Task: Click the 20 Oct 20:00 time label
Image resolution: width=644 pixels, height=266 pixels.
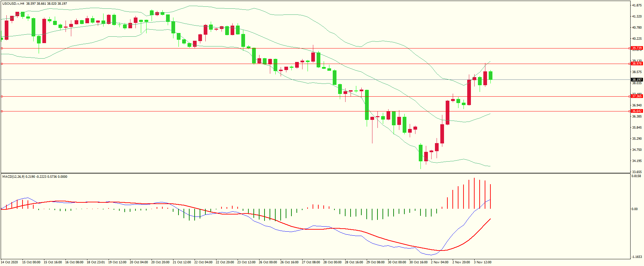Action: pos(160,262)
